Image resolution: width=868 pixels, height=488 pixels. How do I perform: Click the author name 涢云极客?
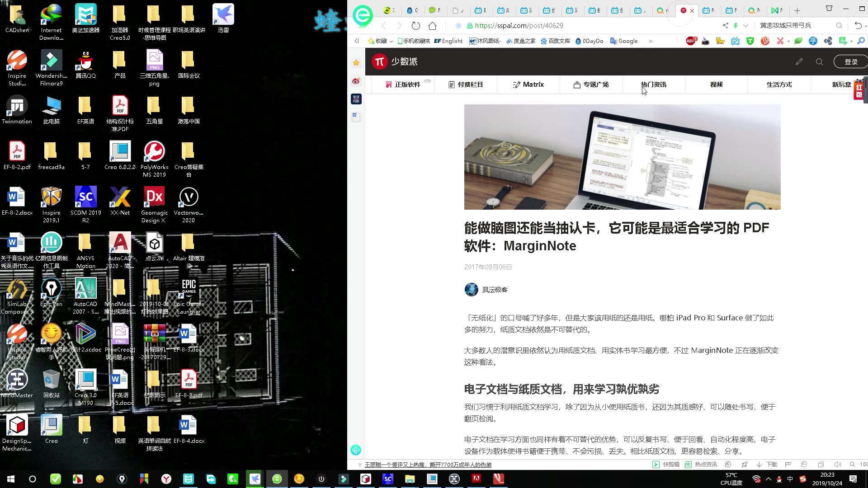[x=495, y=290]
